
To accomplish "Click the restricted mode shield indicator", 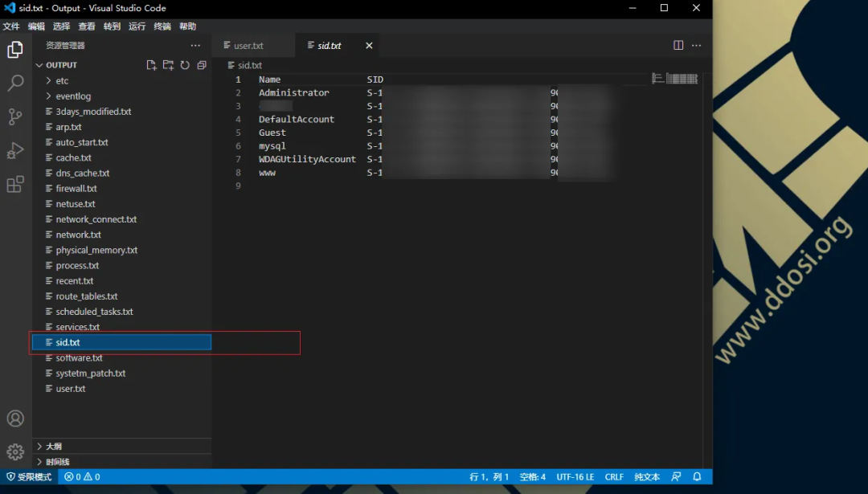I will coord(29,476).
